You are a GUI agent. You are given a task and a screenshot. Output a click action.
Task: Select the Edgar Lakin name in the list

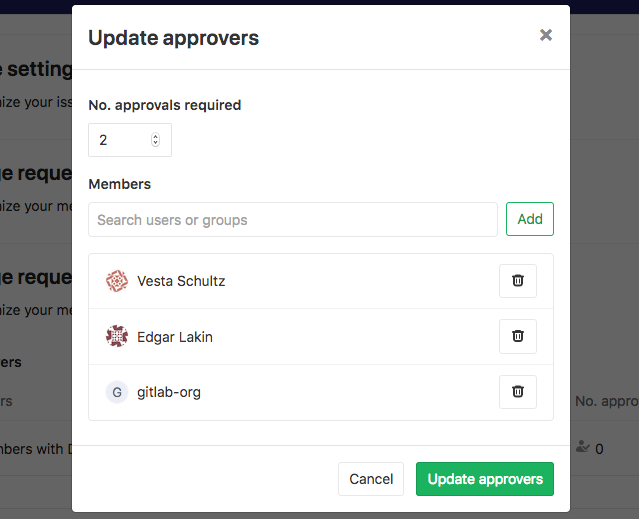[175, 337]
